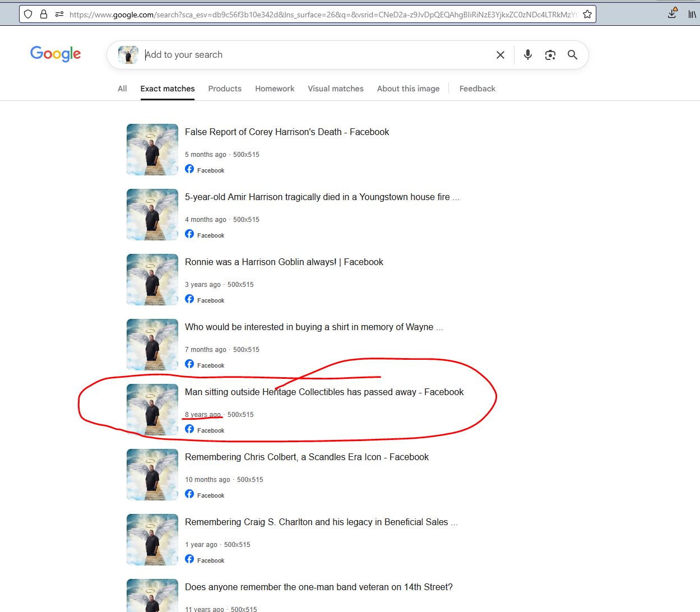Click the Add to your search field
The width and height of the screenshot is (700, 612).
[x=317, y=55]
